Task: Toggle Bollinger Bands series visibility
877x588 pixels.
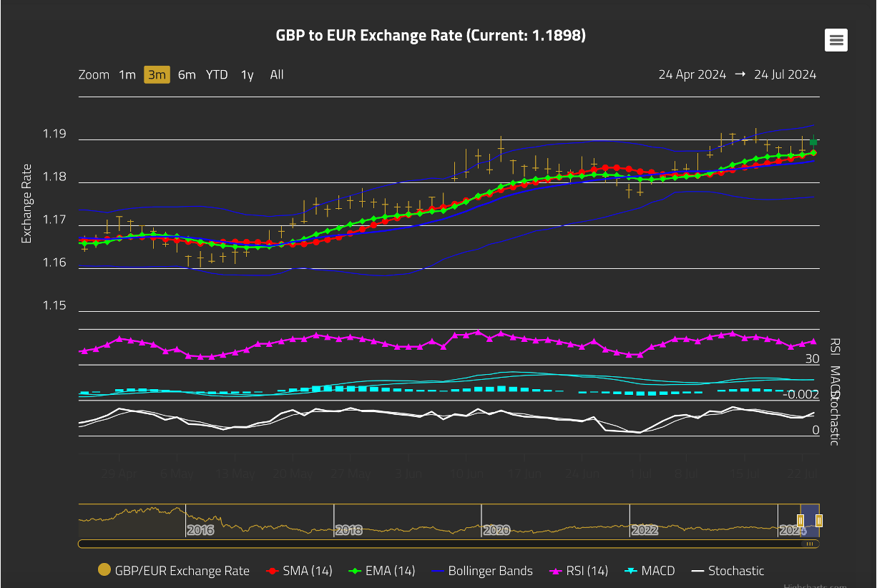Action: click(490, 571)
